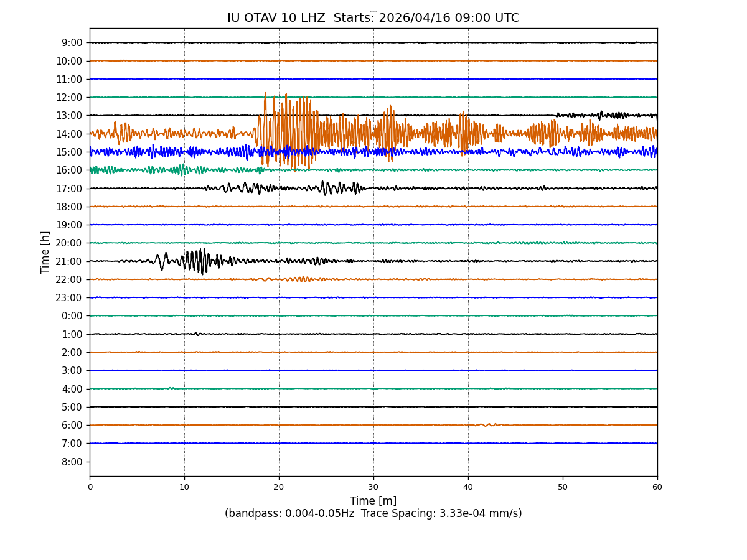Viewport: 747px width, 560px height.
Task: Click the "30" minute tick on x-axis
Action: [x=374, y=487]
